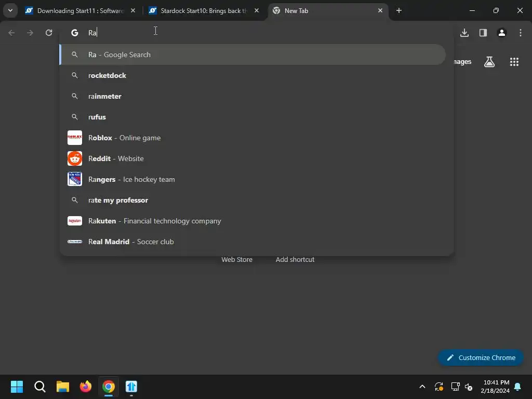Go back using back arrow
The width and height of the screenshot is (532, 399).
11,33
